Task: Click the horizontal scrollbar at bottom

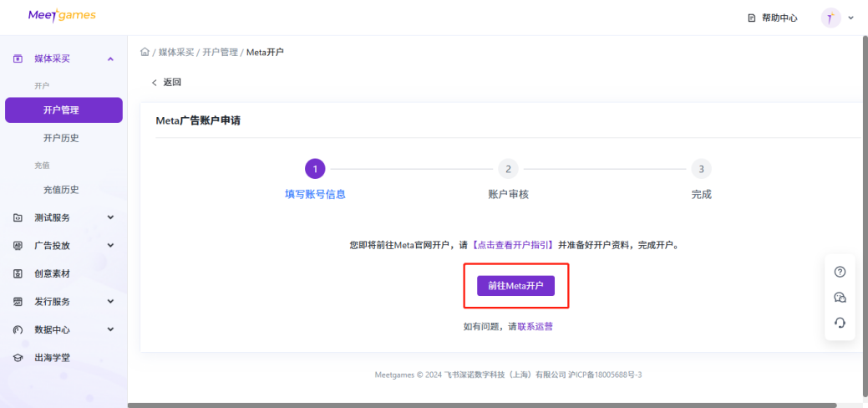Action: [x=481, y=405]
